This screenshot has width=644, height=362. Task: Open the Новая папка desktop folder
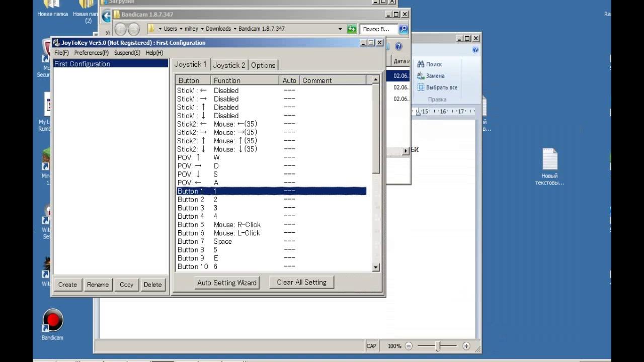tap(52, 9)
